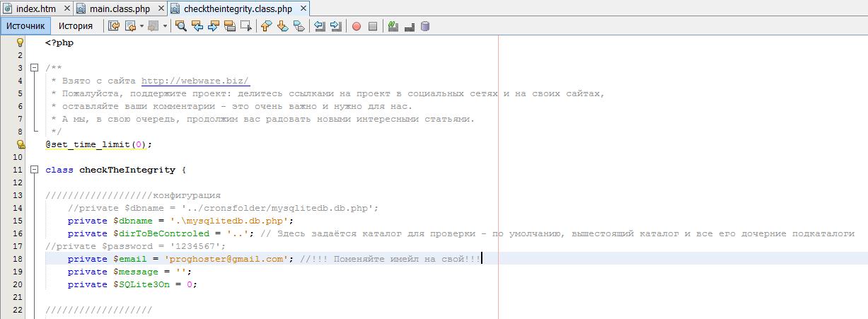Viewport: 868px width, 319px height.
Task: Select the checktheintegrity.class.php tab
Action: pyautogui.click(x=238, y=8)
